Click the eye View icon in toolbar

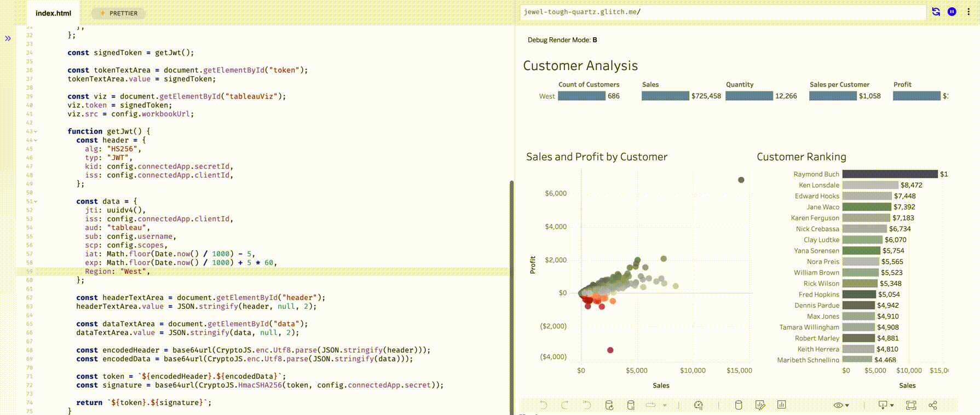tap(838, 405)
